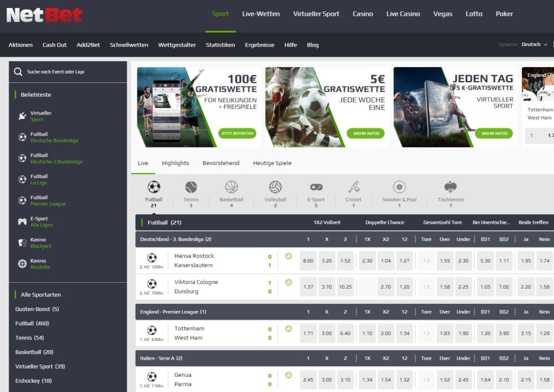
Task: Open stats icon for Genua match
Action: 288,375
